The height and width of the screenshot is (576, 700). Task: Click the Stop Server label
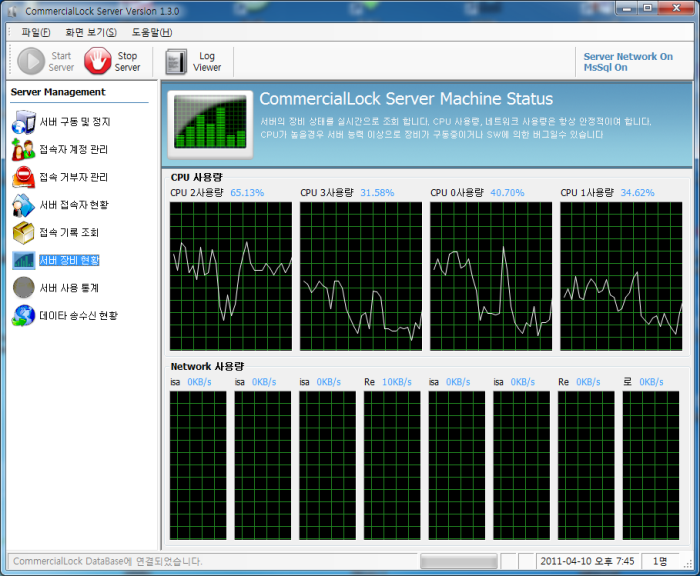[x=127, y=62]
